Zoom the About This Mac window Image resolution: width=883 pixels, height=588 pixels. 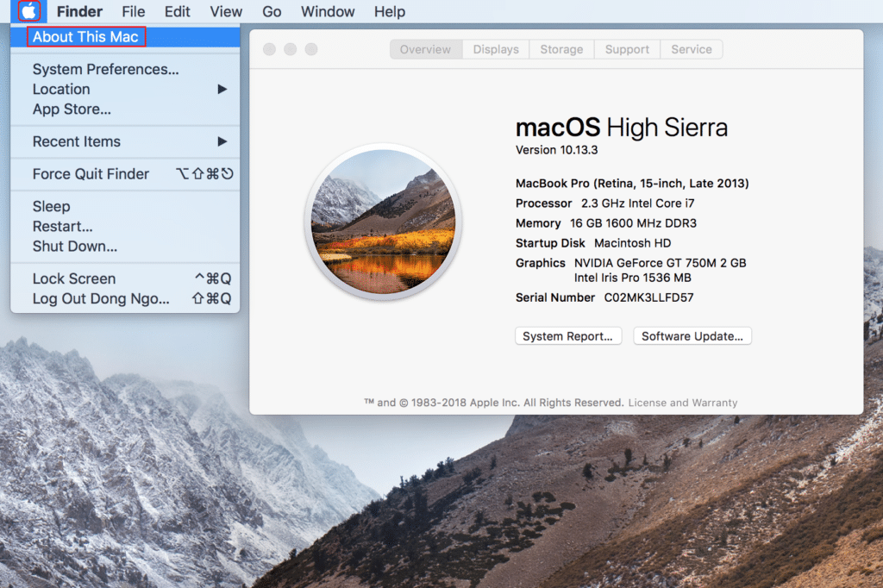pyautogui.click(x=310, y=49)
